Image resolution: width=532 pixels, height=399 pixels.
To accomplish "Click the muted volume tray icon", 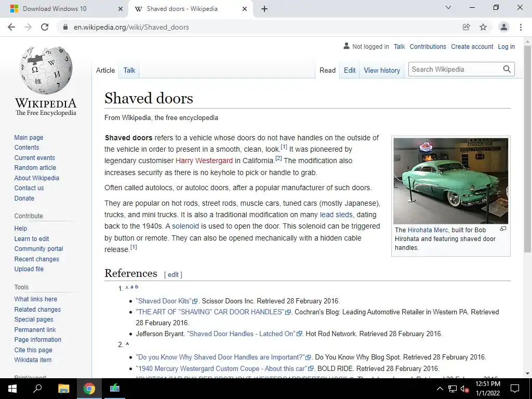I will click(464, 389).
